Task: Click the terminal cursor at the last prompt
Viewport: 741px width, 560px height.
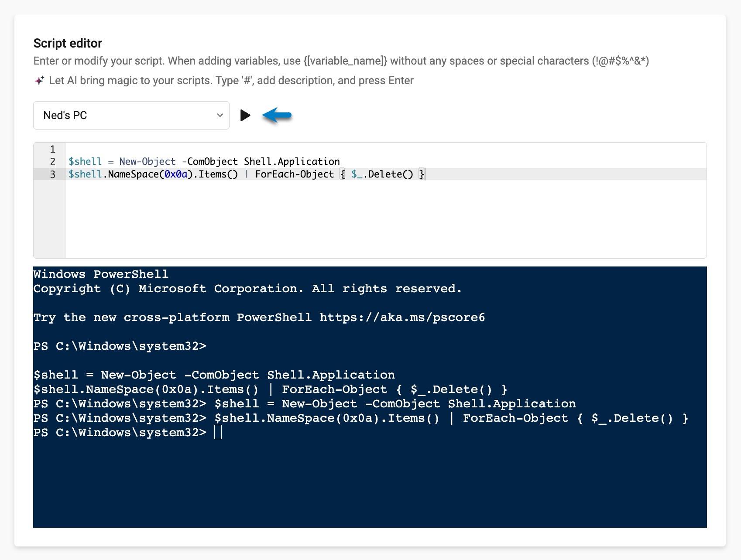Action: point(218,433)
